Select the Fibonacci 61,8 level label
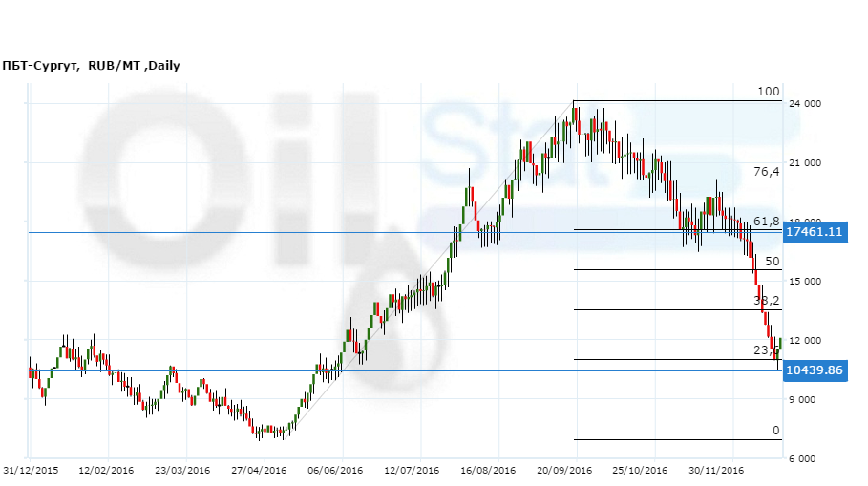This screenshot has height=486, width=868. (x=767, y=222)
